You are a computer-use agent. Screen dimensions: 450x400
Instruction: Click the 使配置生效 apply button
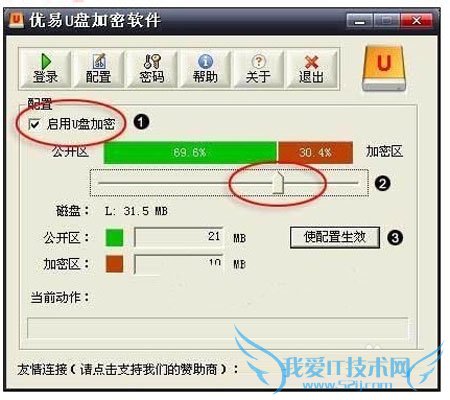click(335, 238)
